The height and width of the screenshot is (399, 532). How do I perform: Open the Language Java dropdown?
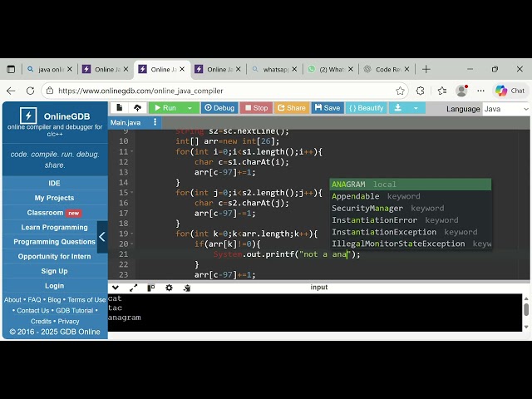505,109
